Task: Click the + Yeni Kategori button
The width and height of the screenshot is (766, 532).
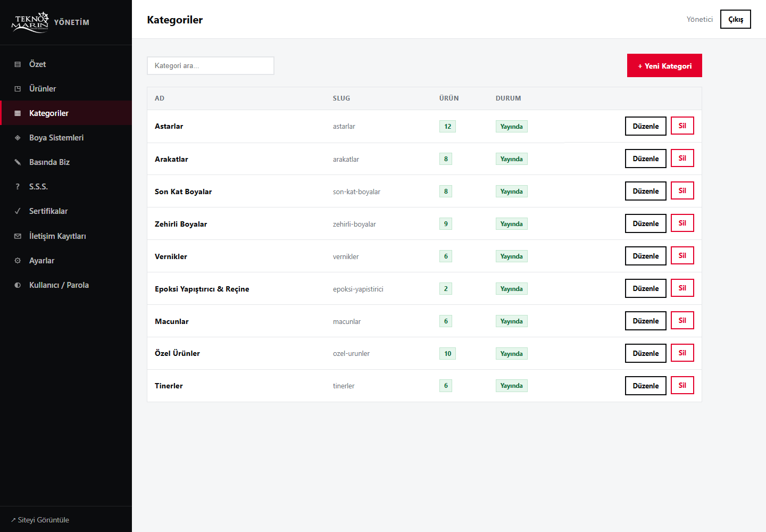Action: [664, 65]
